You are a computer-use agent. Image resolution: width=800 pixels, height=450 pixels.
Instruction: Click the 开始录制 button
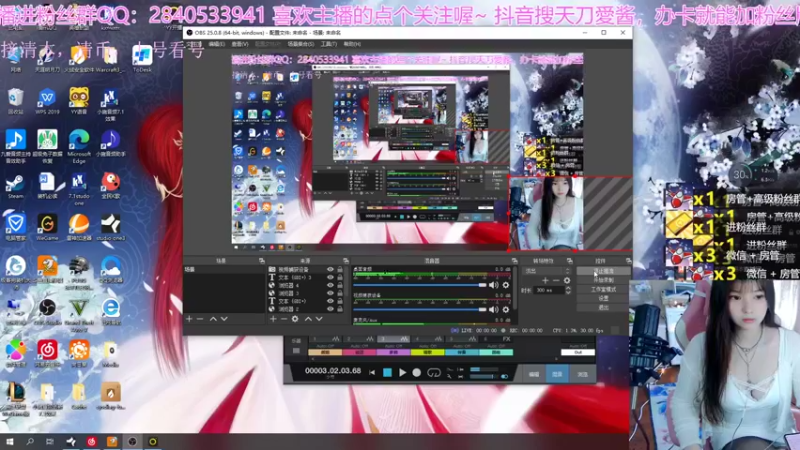click(x=604, y=280)
